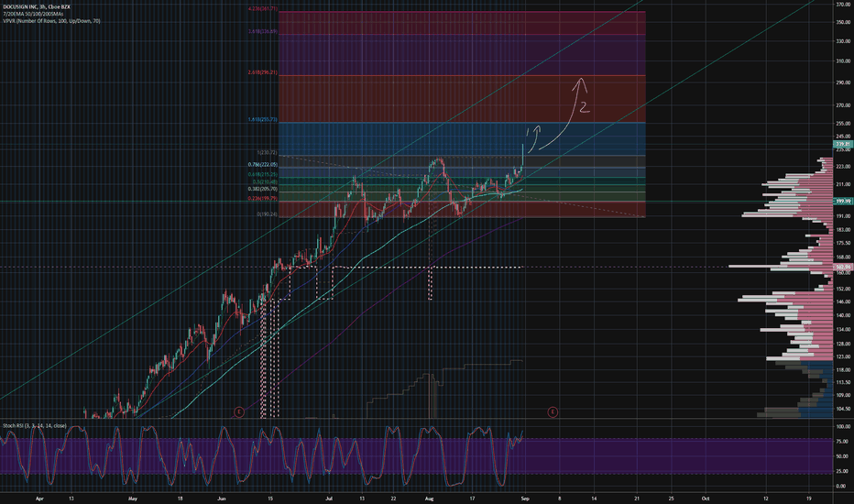Click the Sep label on time axis
Image resolution: width=854 pixels, height=504 pixels.
click(525, 498)
